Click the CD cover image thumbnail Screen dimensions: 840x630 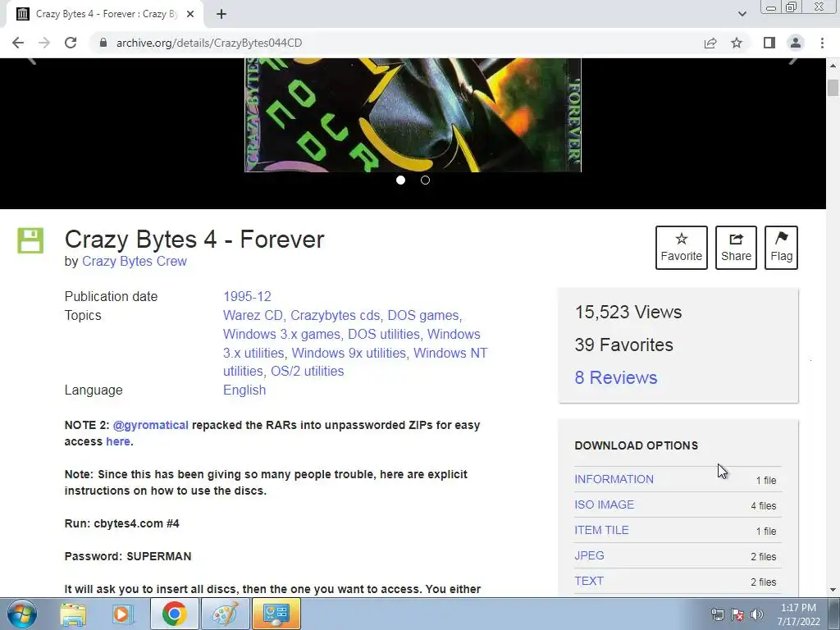413,115
